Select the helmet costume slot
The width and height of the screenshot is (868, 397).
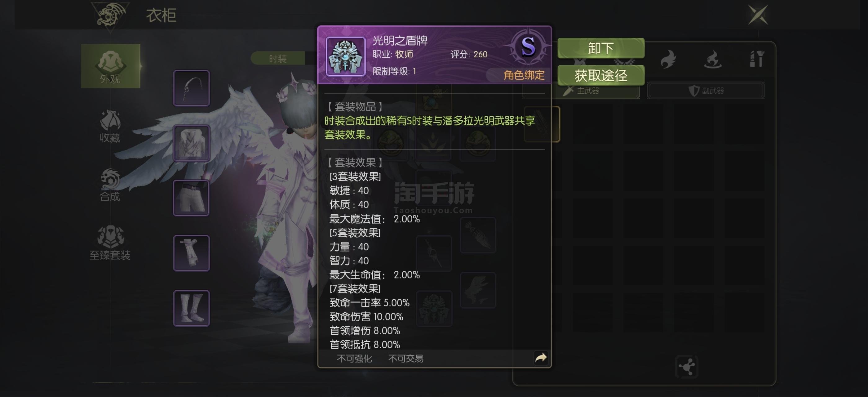[x=191, y=88]
